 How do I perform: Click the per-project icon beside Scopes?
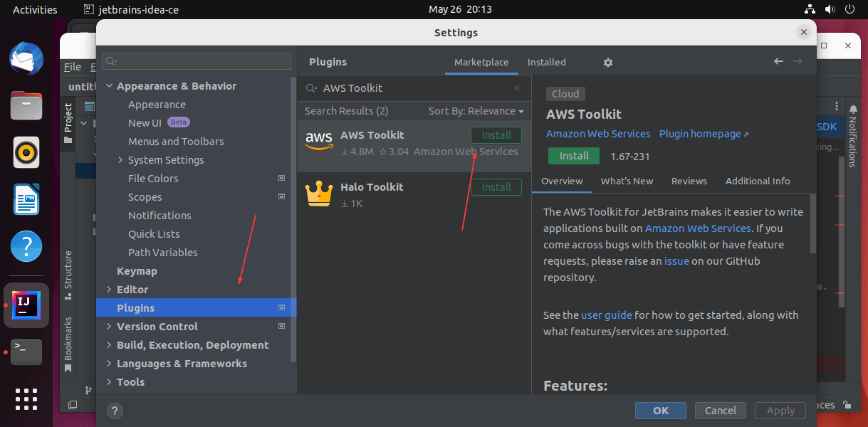pyautogui.click(x=281, y=196)
